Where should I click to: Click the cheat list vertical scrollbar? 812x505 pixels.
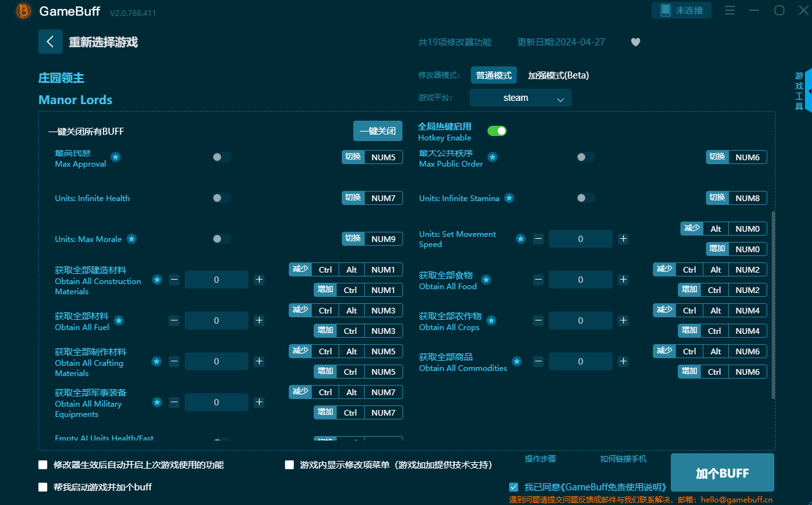tap(773, 305)
